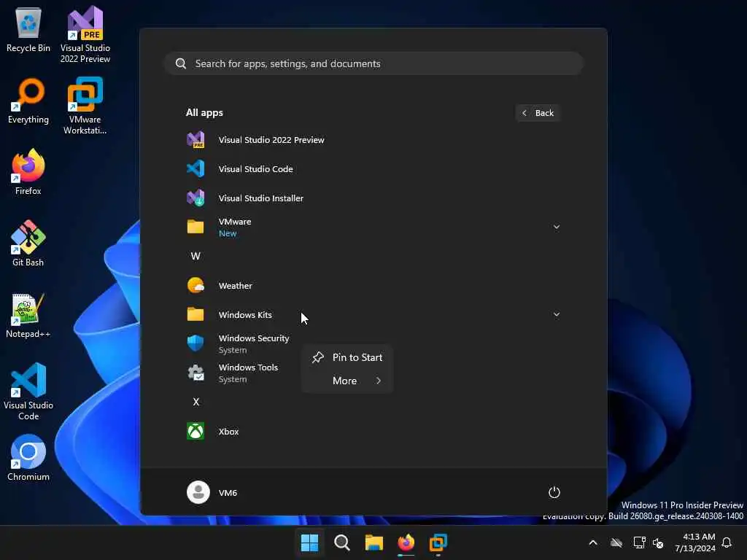Open Visual Studio Installer entry

tap(373, 198)
